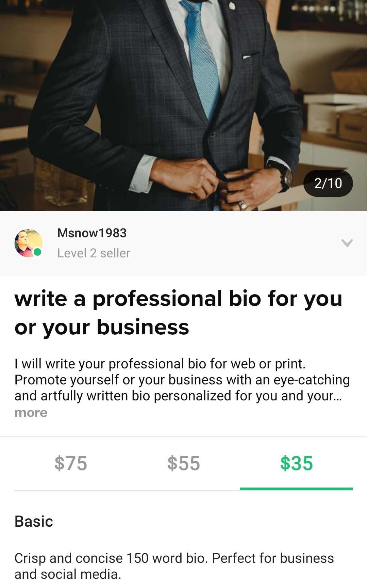This screenshot has height=588, width=367.
Task: Tap the ring on the man's hand
Action: click(242, 205)
